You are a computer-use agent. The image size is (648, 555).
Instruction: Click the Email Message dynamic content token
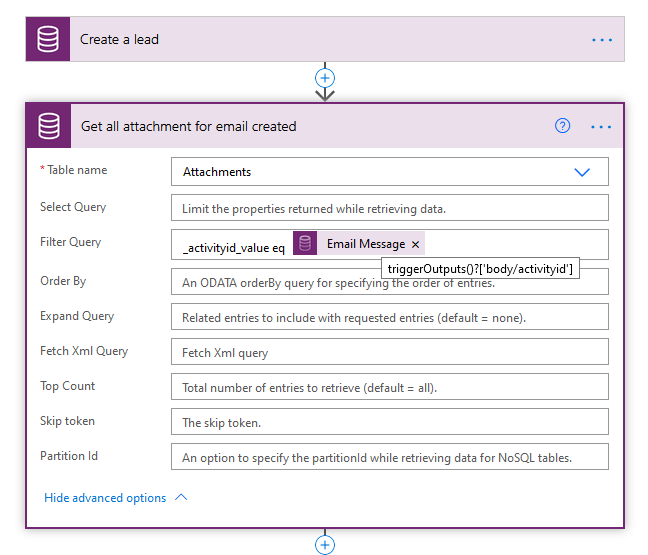[365, 244]
